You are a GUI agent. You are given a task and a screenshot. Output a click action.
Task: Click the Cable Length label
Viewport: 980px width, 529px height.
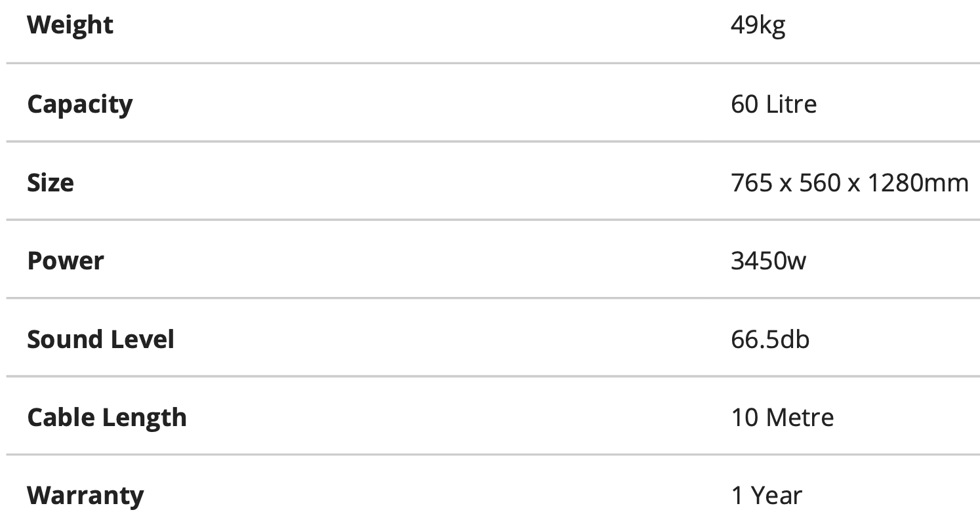click(x=107, y=418)
